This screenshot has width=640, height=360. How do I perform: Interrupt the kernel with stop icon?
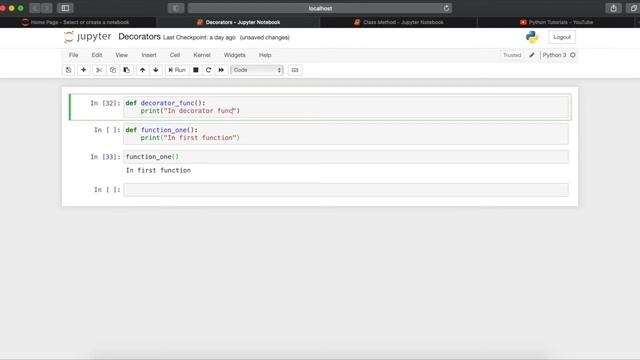[x=196, y=70]
